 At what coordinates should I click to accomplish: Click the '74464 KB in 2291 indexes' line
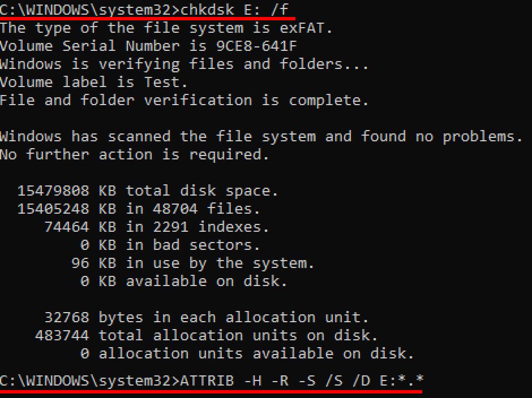(157, 227)
